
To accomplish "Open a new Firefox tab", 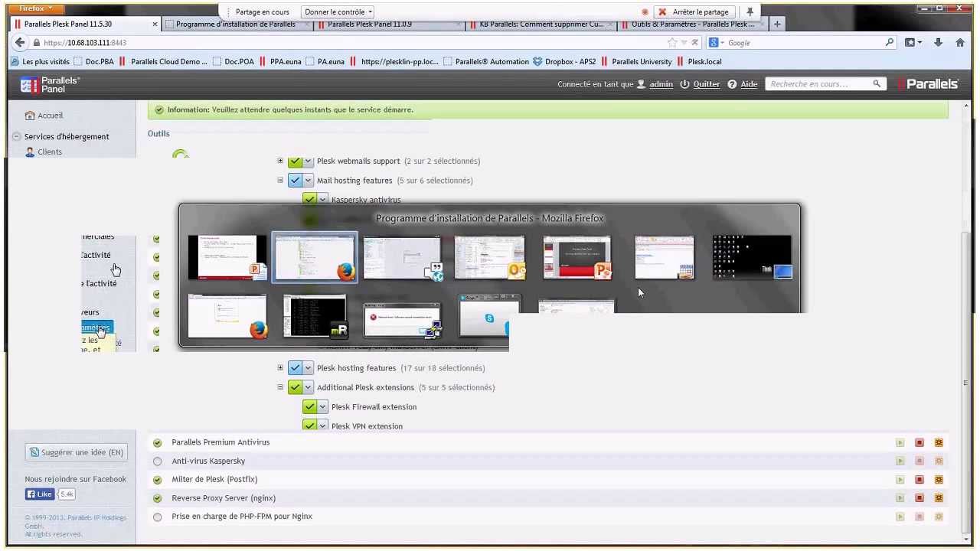I will [x=777, y=24].
